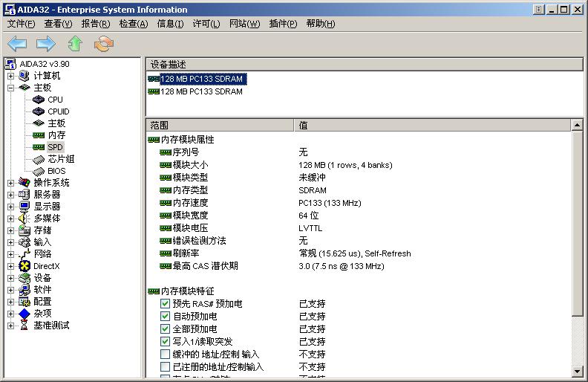Click the 服务器 server icon
The image size is (588, 382).
[24, 195]
